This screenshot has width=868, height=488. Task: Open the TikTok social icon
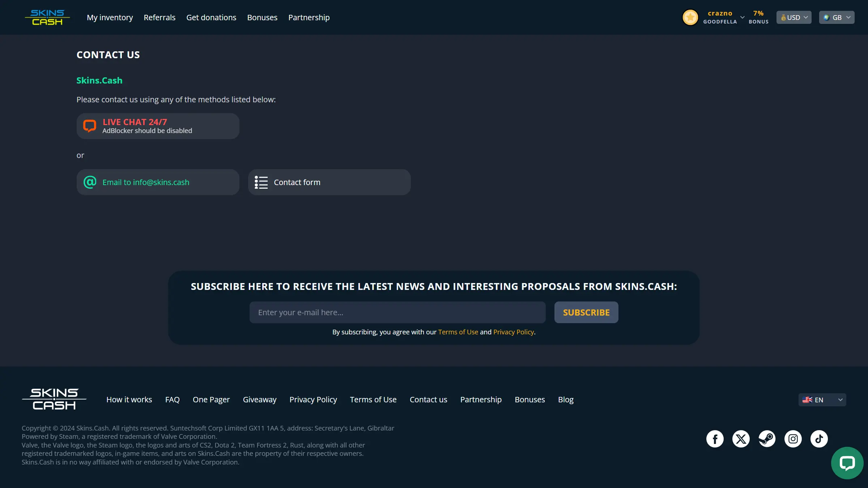[x=819, y=439]
